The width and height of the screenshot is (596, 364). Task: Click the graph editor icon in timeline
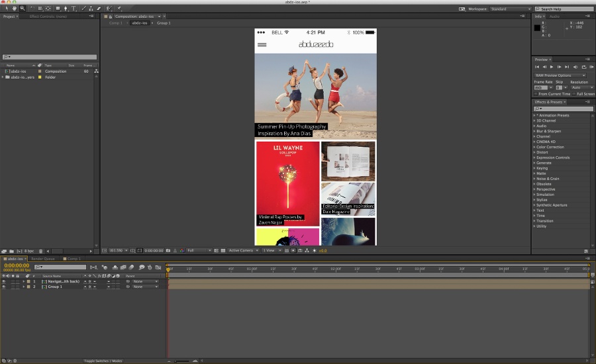click(158, 267)
